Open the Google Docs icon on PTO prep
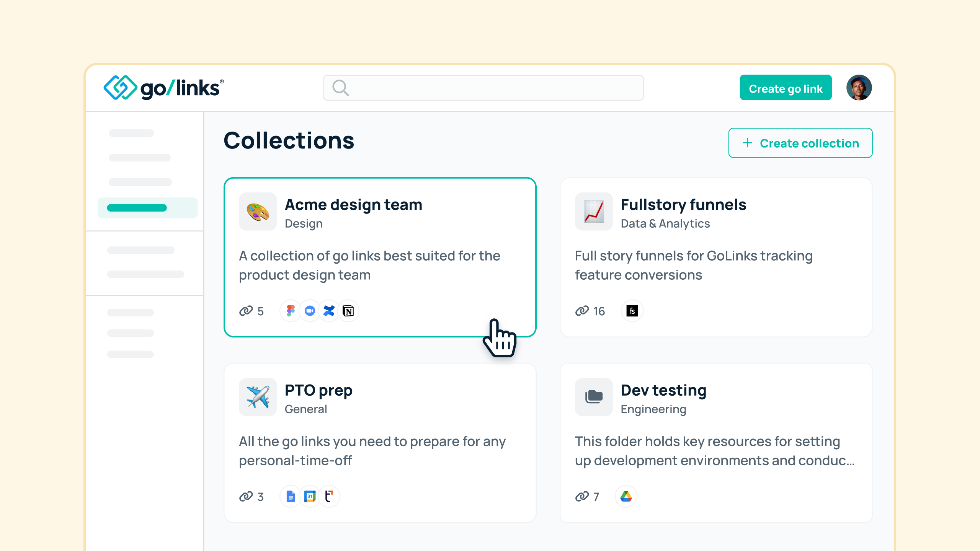This screenshot has width=980, height=551. [x=290, y=496]
